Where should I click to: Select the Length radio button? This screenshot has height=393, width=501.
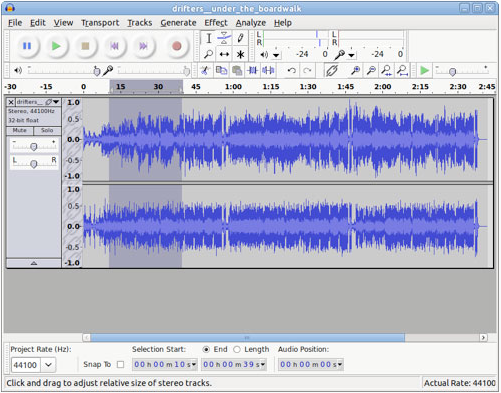pos(237,349)
